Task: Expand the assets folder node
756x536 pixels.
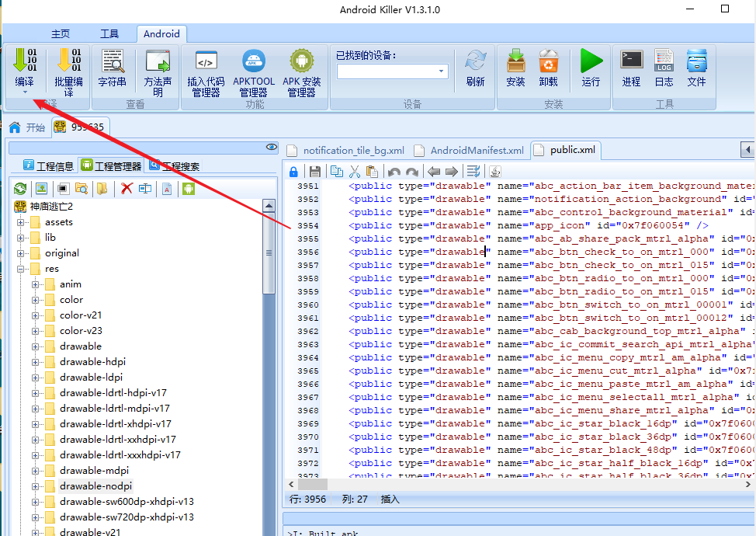Action: coord(20,222)
